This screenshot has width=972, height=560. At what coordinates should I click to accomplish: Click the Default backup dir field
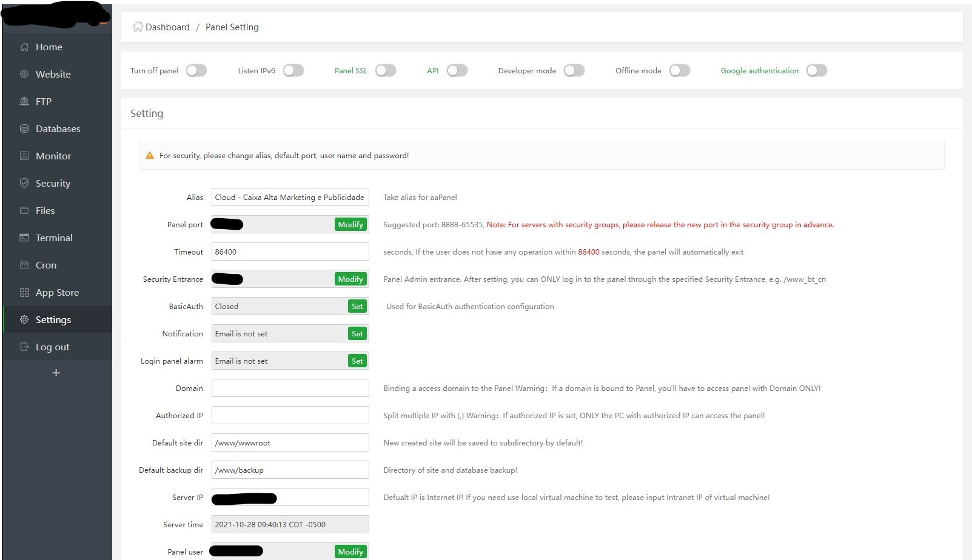[290, 470]
